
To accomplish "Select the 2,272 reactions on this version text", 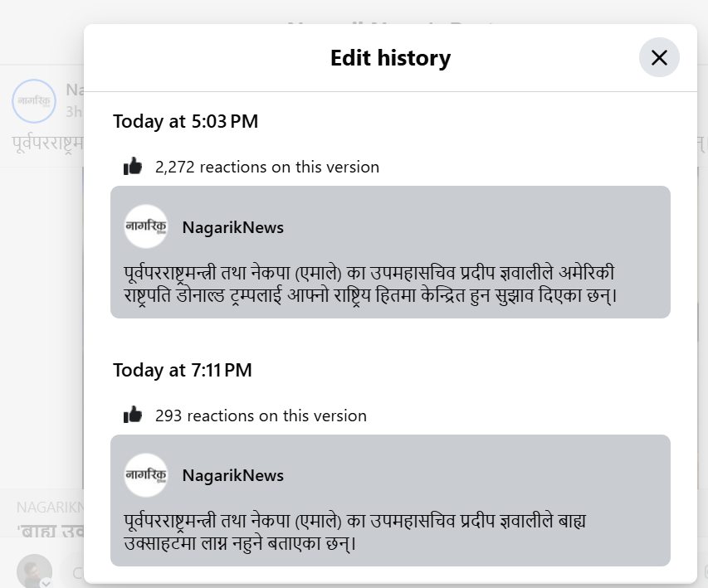I will pos(267,167).
